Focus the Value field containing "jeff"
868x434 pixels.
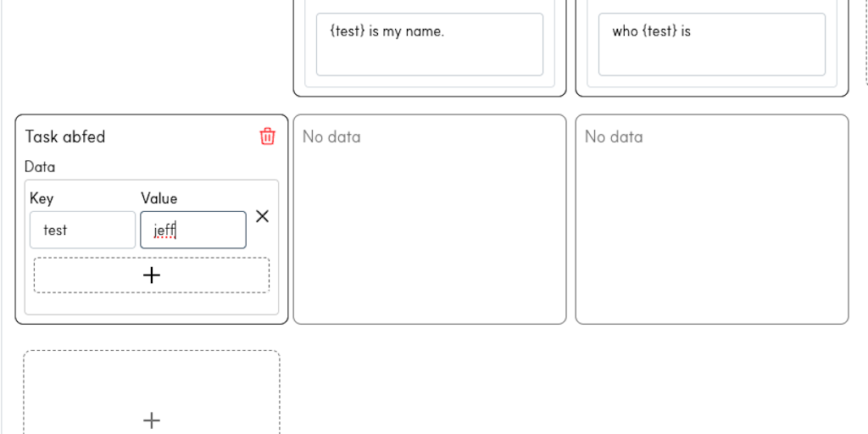pyautogui.click(x=193, y=230)
